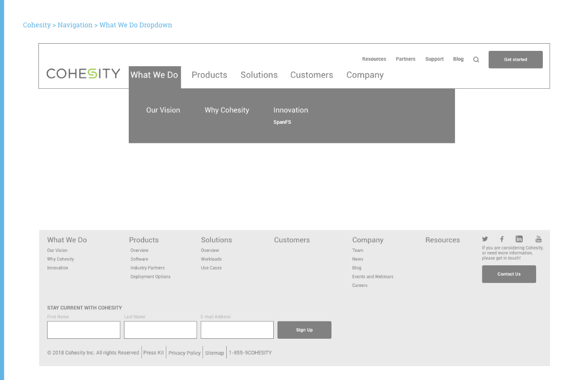Choose Innovation in dropdown
588x380 pixels.
pyautogui.click(x=291, y=110)
